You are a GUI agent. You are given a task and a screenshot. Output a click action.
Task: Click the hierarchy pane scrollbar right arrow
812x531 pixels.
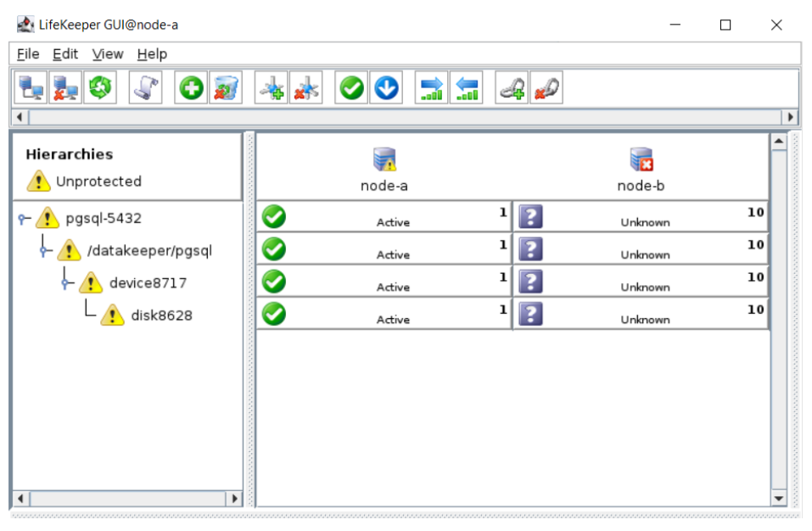point(234,499)
